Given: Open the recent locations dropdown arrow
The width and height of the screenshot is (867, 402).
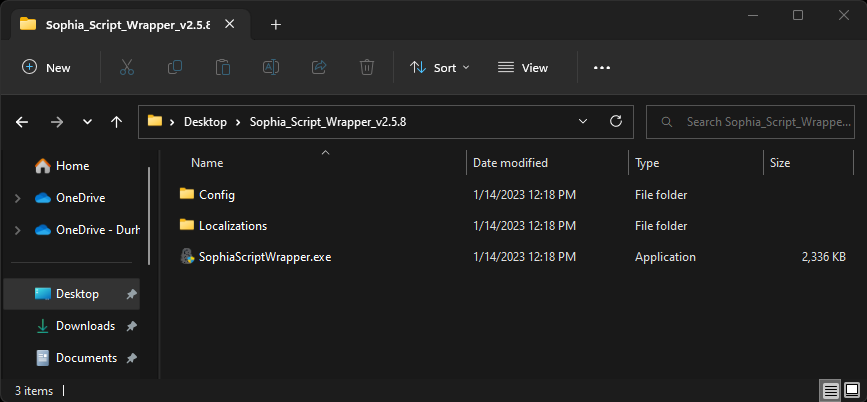Looking at the screenshot, I should 87,122.
